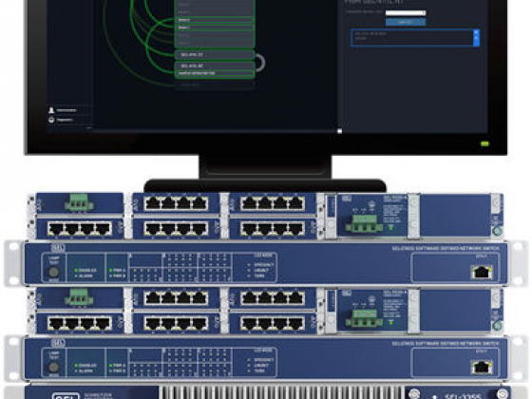Select the blue-bordered list box in the right panel
The height and width of the screenshot is (399, 532).
point(415,37)
